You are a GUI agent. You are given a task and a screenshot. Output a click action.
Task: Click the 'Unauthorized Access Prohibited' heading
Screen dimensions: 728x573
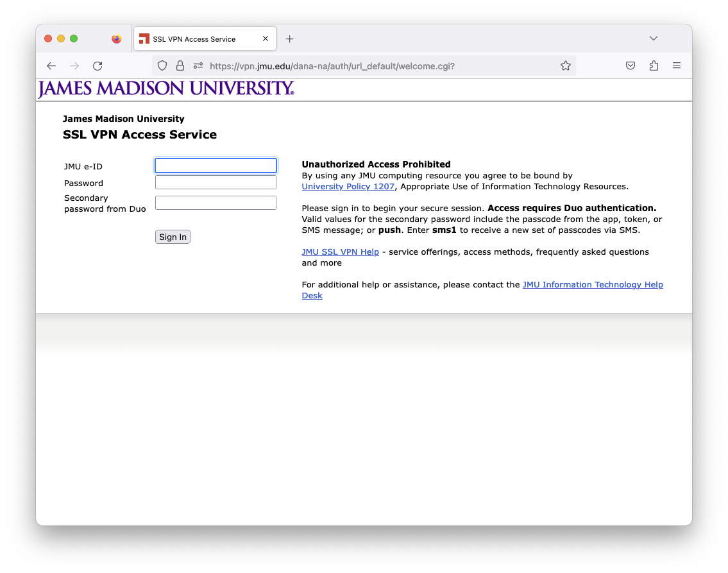click(376, 164)
